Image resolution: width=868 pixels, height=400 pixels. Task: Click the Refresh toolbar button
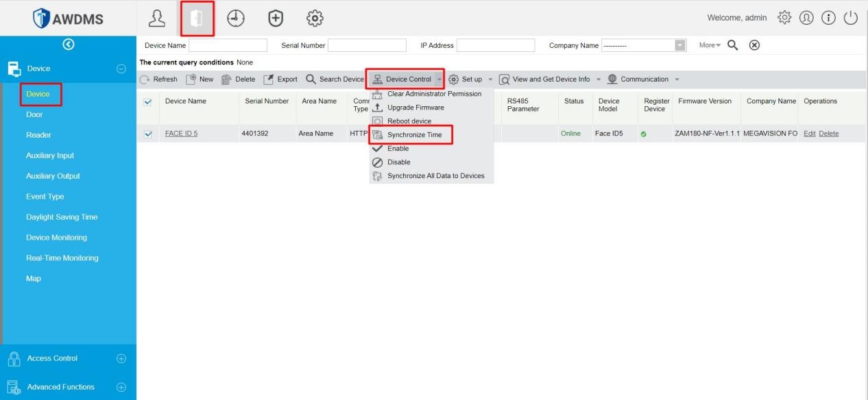point(158,79)
